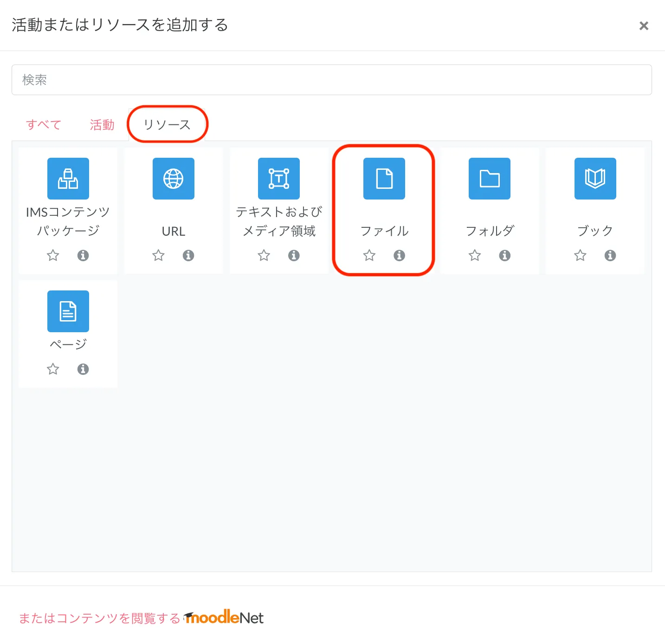Toggle the favorite star for ページ
This screenshot has height=644, width=665.
pos(53,369)
